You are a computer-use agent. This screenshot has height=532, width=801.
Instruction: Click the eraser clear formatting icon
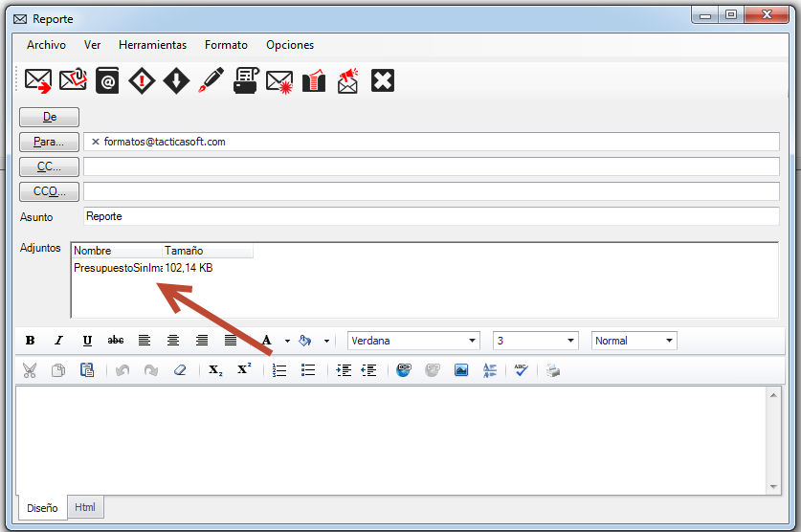coord(180,370)
